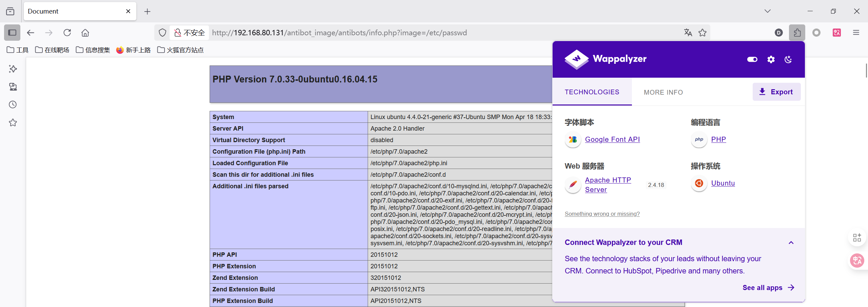The width and height of the screenshot is (868, 307).
Task: Open Wappalyzer settings gear
Action: [771, 59]
